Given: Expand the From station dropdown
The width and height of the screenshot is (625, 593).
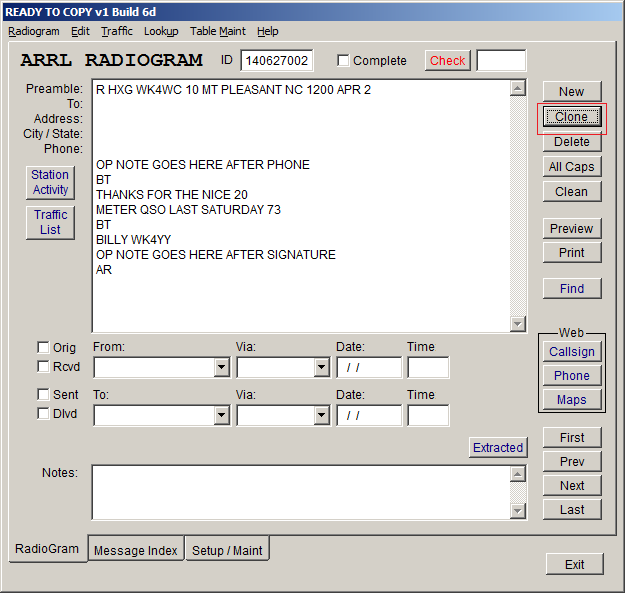Looking at the screenshot, I should [221, 367].
